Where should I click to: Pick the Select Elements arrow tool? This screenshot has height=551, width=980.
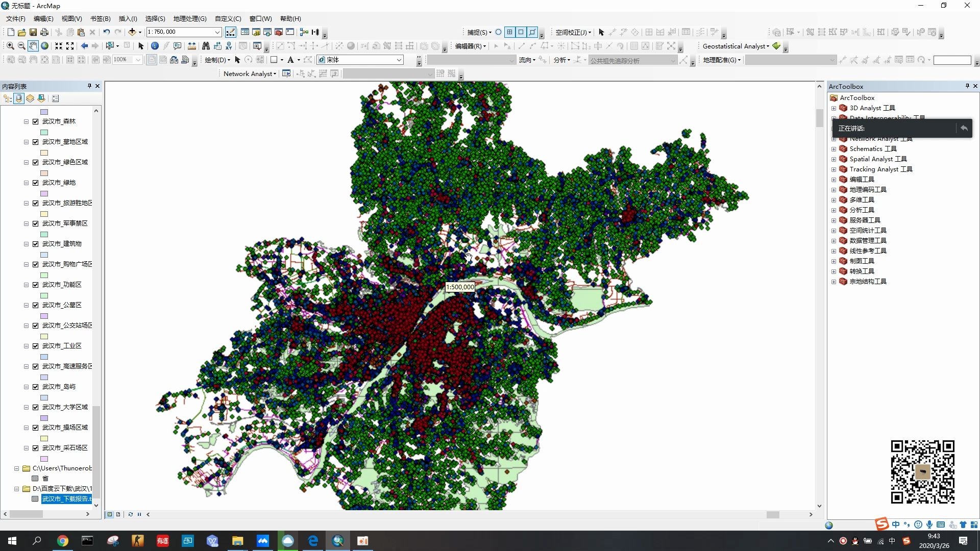click(x=141, y=46)
